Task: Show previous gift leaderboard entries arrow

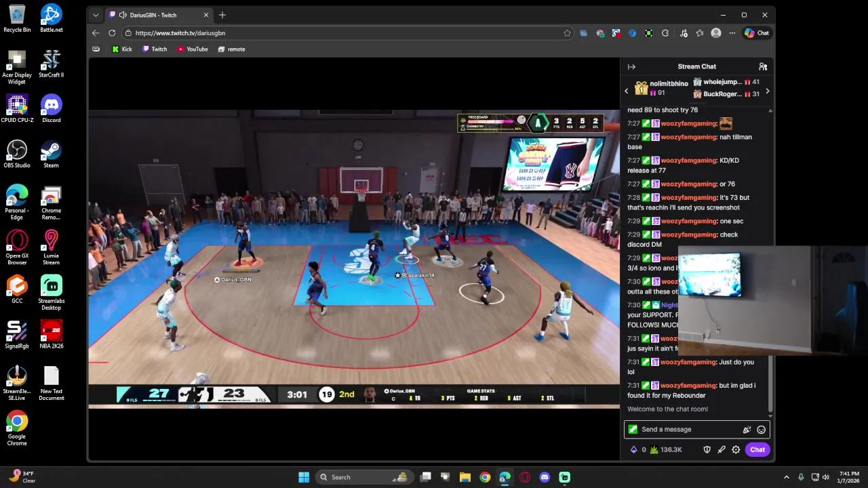Action: [627, 91]
